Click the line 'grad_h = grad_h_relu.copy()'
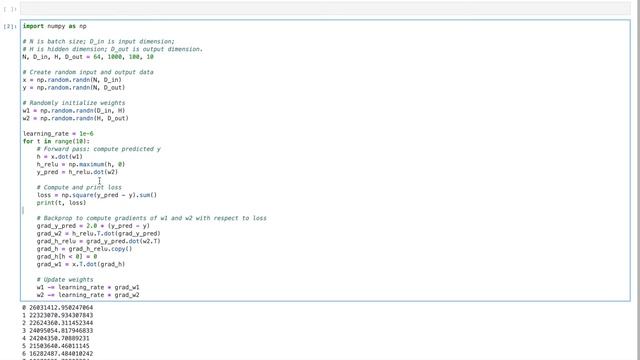 click(x=84, y=249)
